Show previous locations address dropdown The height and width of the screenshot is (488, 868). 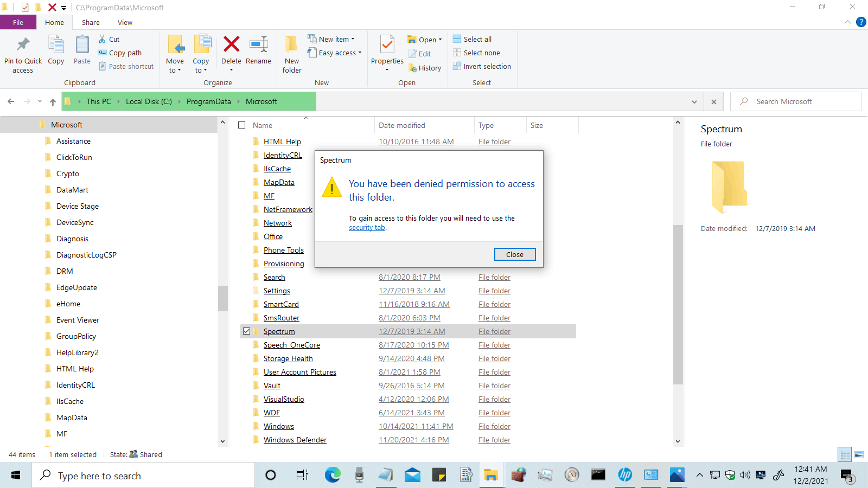[694, 101]
